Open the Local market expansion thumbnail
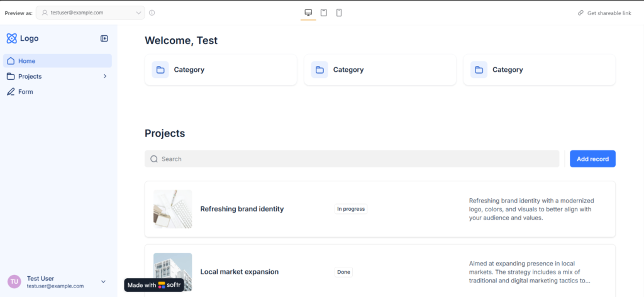 [x=172, y=272]
